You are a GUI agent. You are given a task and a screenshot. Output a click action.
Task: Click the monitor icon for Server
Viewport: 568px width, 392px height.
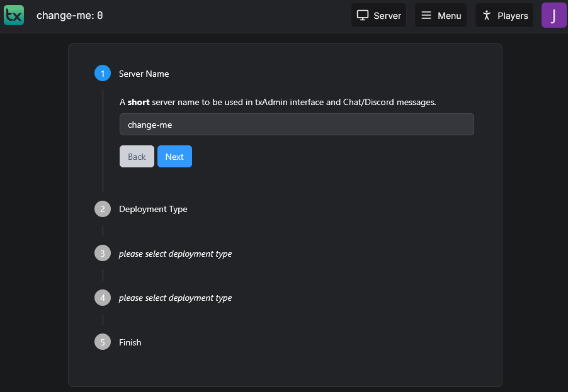coord(363,15)
